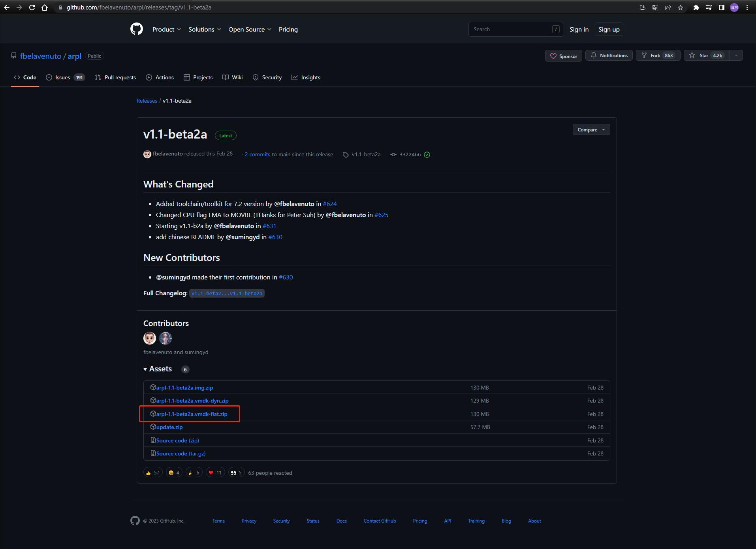Click the fbelavenuto contributor avatar
This screenshot has width=756, height=549.
(150, 338)
